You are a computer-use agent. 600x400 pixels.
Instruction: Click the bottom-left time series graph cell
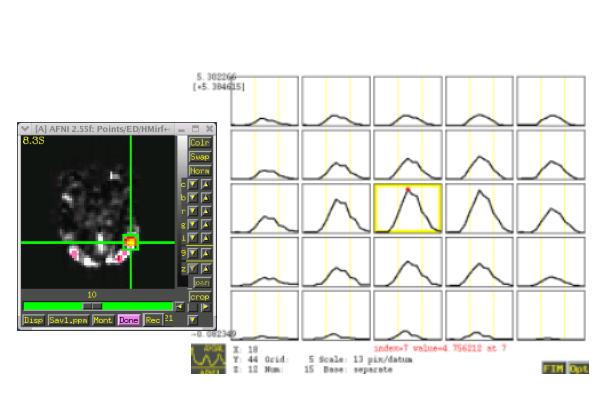click(x=264, y=315)
